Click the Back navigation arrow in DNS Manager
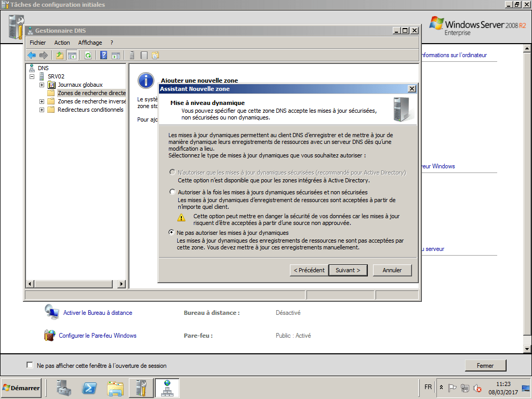Viewport: 532px width, 399px height. (x=32, y=55)
